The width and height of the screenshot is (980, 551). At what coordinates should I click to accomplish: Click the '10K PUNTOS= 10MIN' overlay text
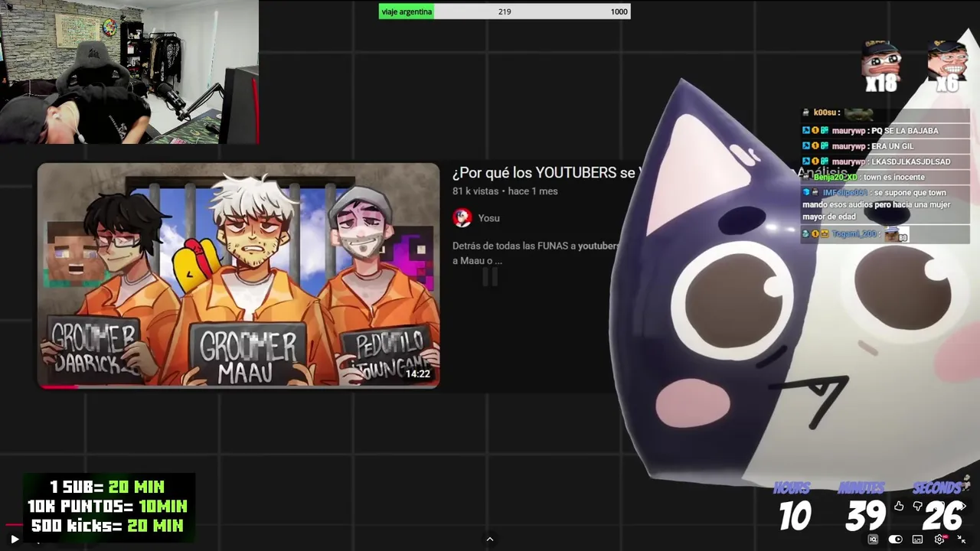coord(107,506)
